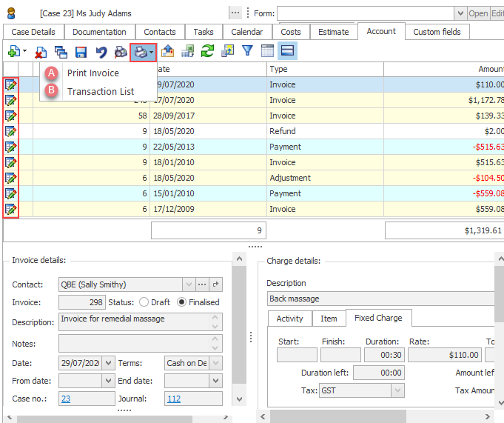This screenshot has height=423, width=504.
Task: Click the Open form button
Action: click(478, 13)
